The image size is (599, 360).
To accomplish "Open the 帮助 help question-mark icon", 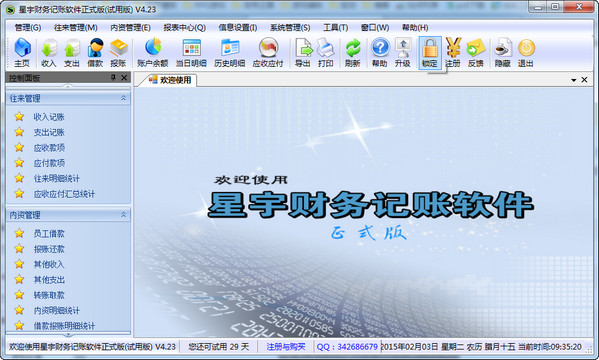I will coord(380,53).
